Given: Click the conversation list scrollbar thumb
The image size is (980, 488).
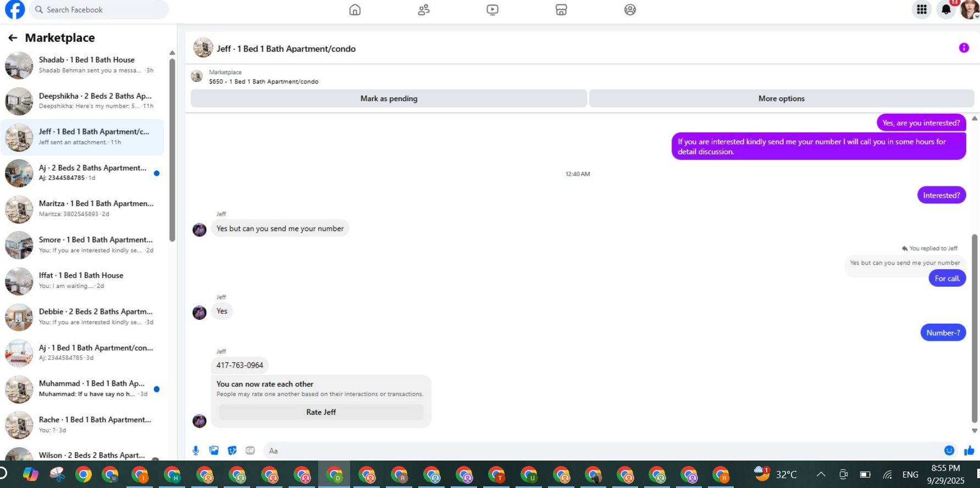Looking at the screenshot, I should (x=172, y=149).
